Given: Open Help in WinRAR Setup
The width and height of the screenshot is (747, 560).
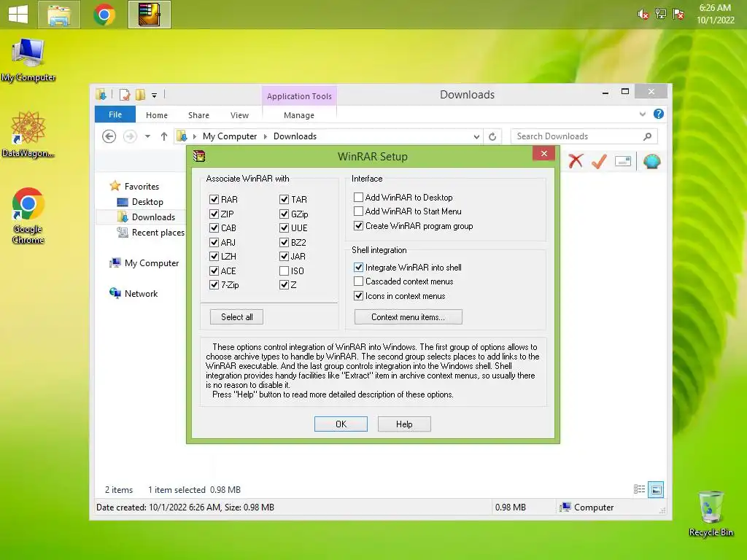Looking at the screenshot, I should pos(404,424).
